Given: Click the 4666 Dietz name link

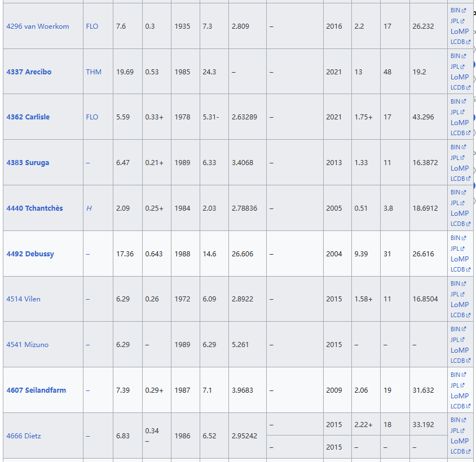Looking at the screenshot, I should point(24,436).
